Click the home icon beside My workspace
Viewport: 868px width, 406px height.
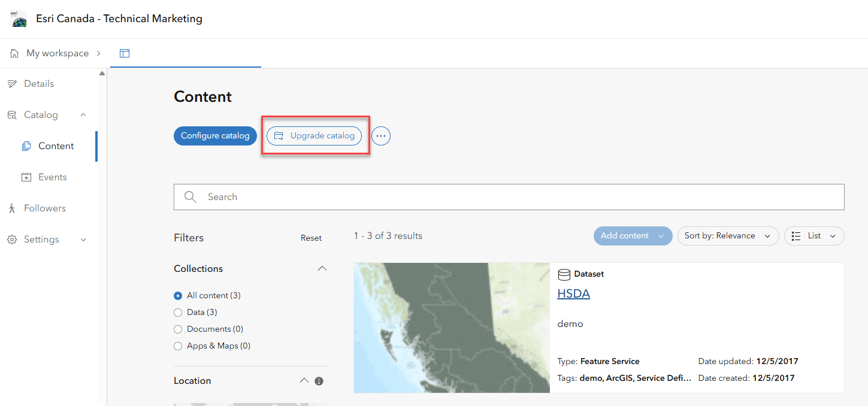pos(14,53)
